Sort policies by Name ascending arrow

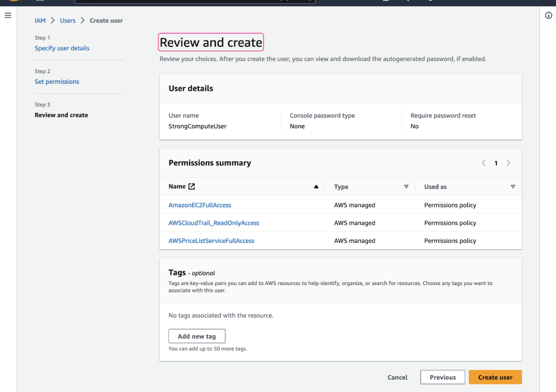316,187
